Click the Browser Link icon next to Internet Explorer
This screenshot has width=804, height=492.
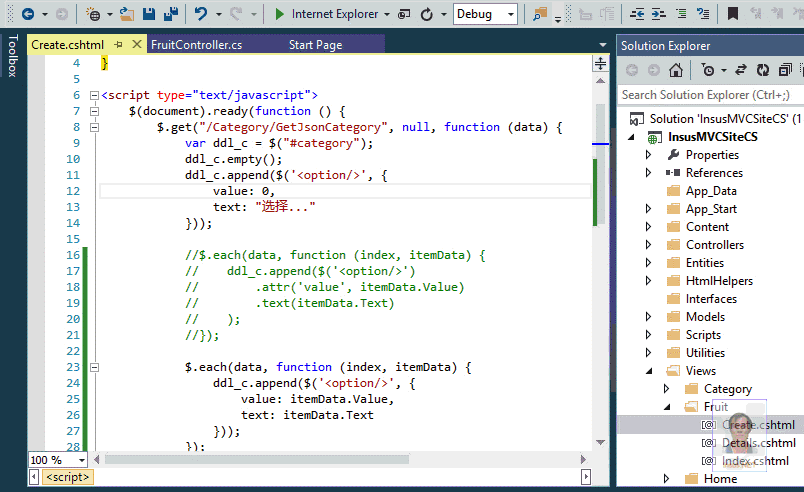[x=405, y=14]
